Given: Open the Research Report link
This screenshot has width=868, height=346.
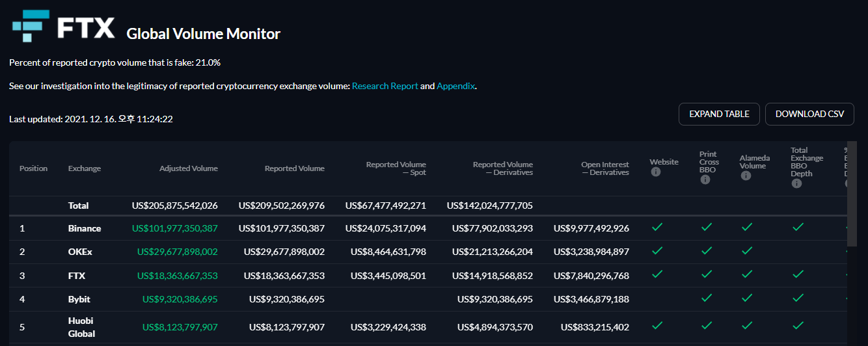Looking at the screenshot, I should click(x=385, y=86).
